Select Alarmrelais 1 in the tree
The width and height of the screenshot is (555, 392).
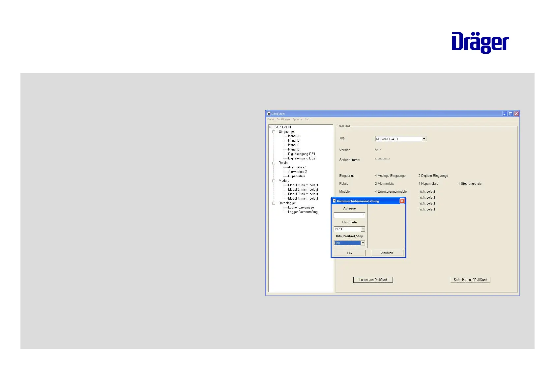click(297, 167)
